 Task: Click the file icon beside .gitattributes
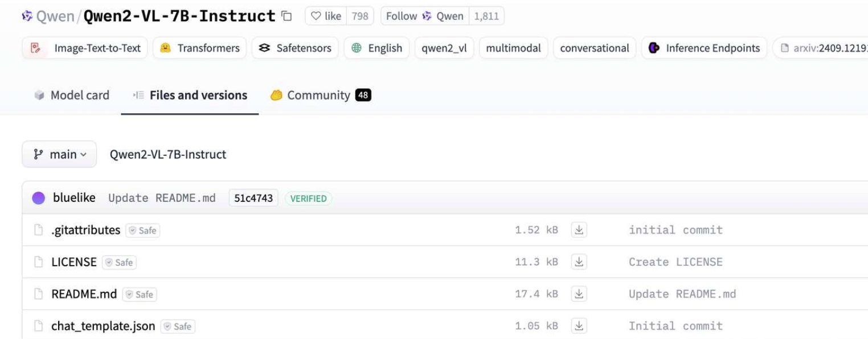(x=38, y=230)
